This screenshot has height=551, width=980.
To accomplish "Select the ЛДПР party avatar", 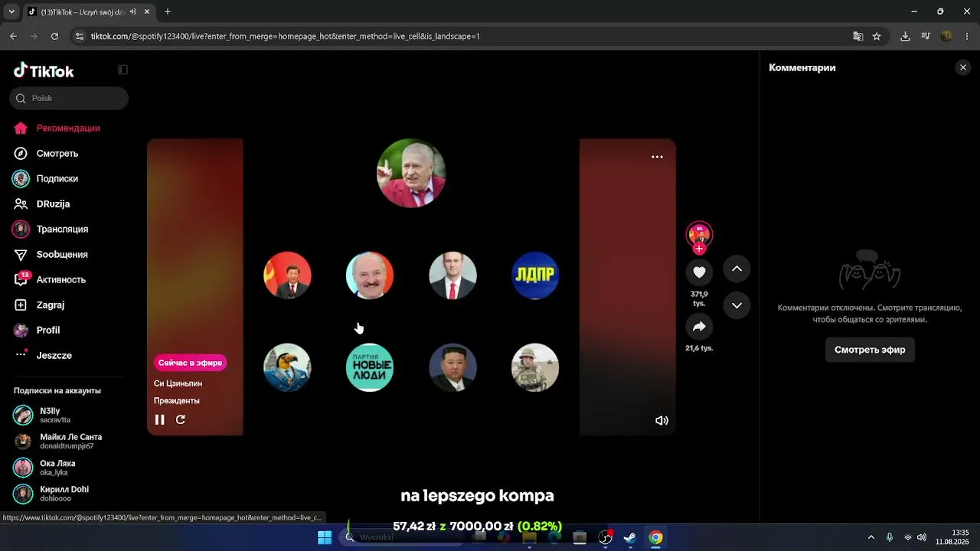I will tap(535, 275).
